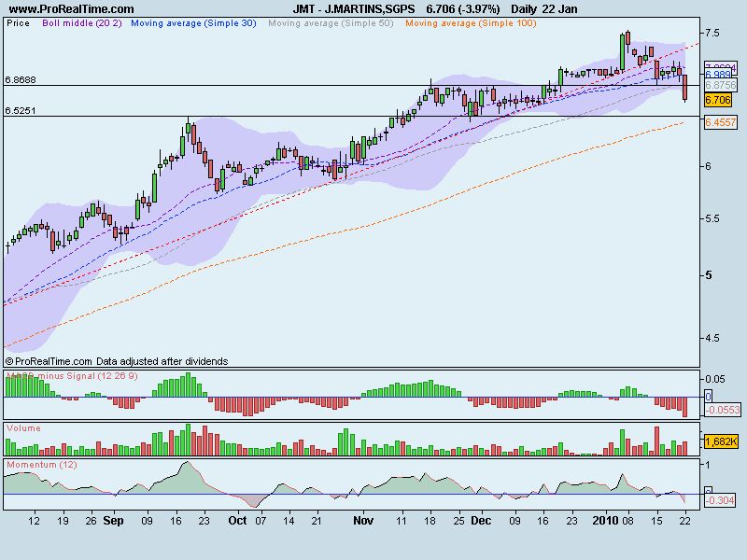The width and height of the screenshot is (747, 560).
Task: Click the 19 date label on the time axis
Action: [63, 521]
